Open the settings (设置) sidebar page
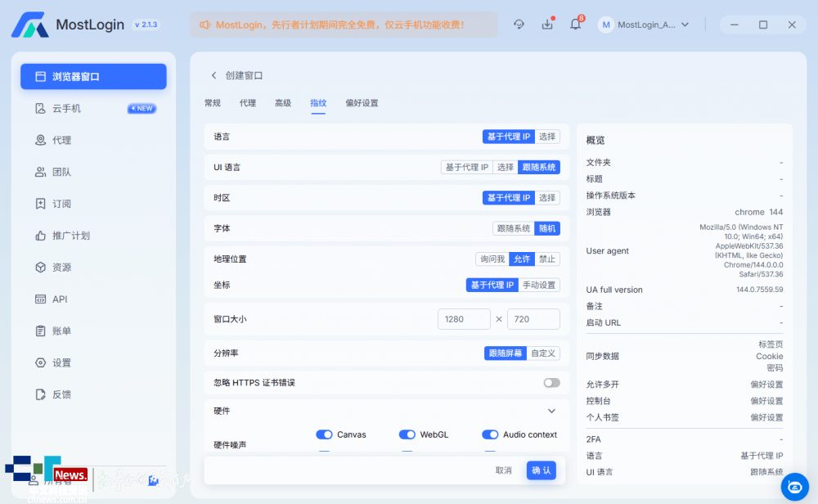The image size is (818, 504). pyautogui.click(x=61, y=362)
